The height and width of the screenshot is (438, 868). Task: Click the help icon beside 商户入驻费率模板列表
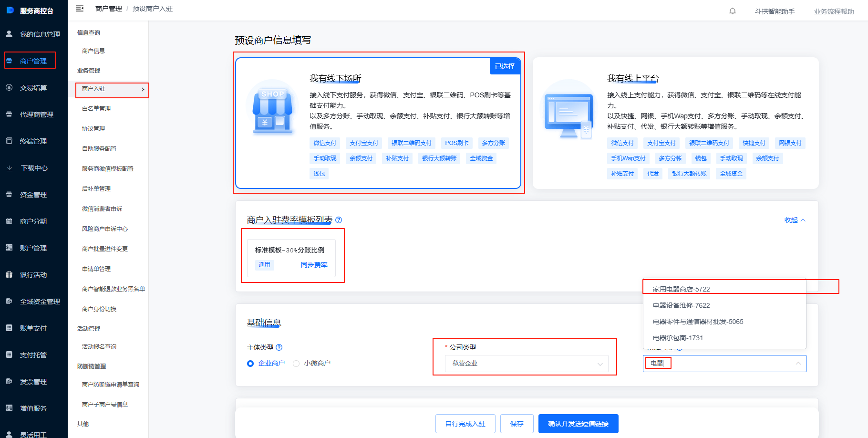[339, 220]
